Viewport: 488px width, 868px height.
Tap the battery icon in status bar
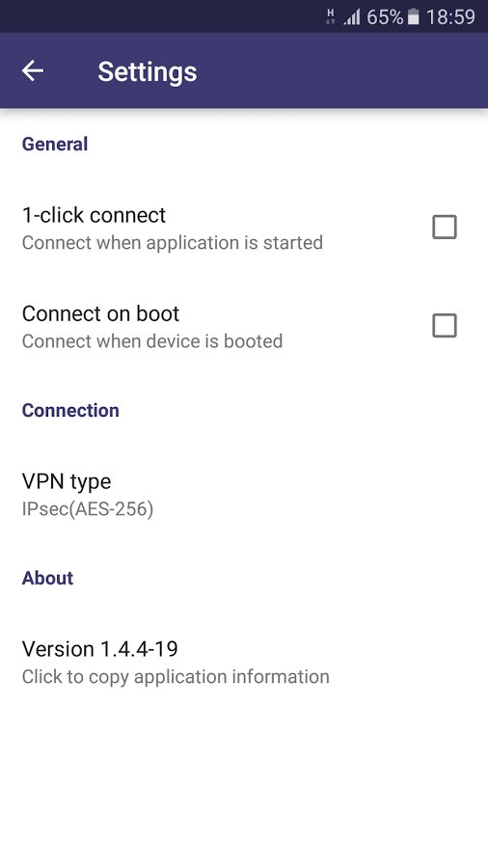[413, 17]
